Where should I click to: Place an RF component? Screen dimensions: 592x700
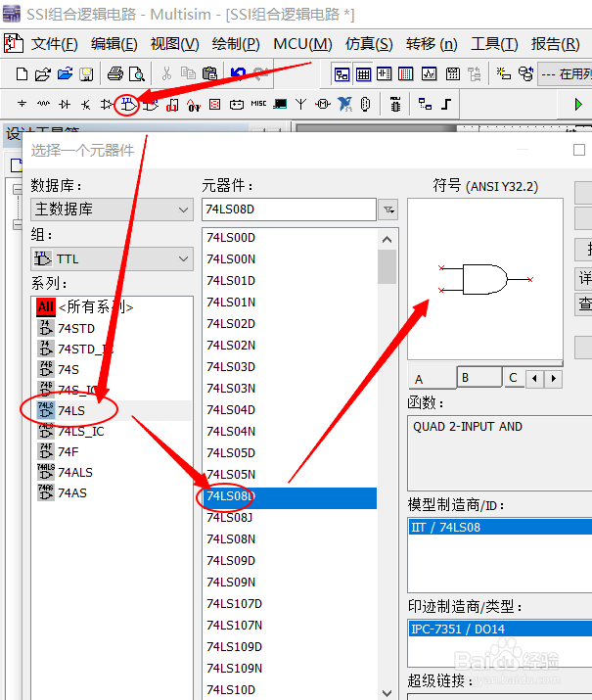301,105
